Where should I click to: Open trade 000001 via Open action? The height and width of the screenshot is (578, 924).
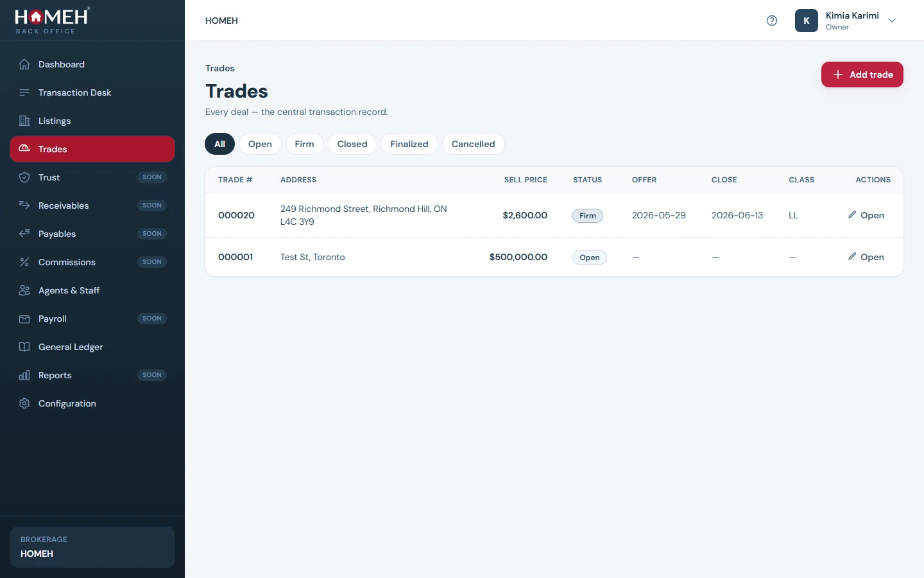point(866,257)
